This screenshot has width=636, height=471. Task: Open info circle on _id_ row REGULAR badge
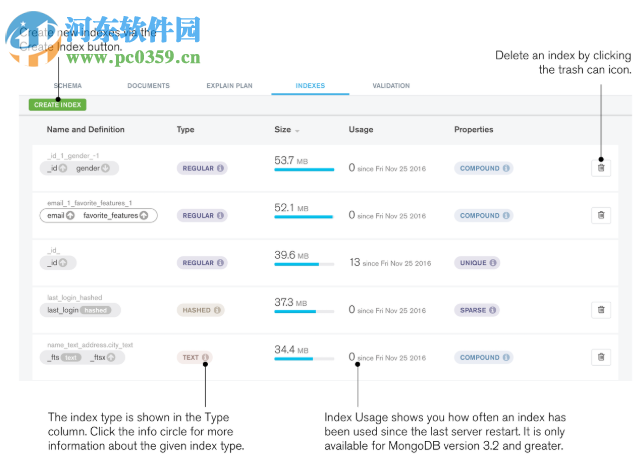[x=220, y=263]
